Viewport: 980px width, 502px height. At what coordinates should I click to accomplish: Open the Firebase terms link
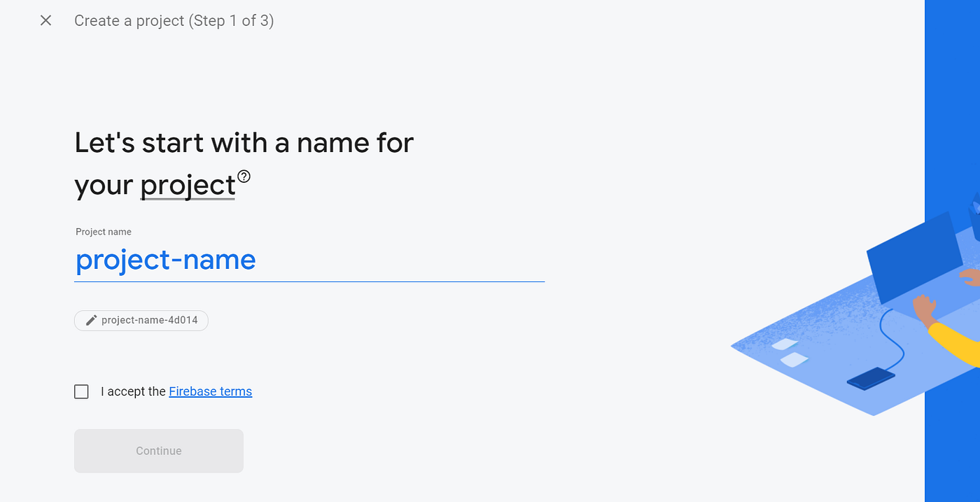click(x=210, y=391)
